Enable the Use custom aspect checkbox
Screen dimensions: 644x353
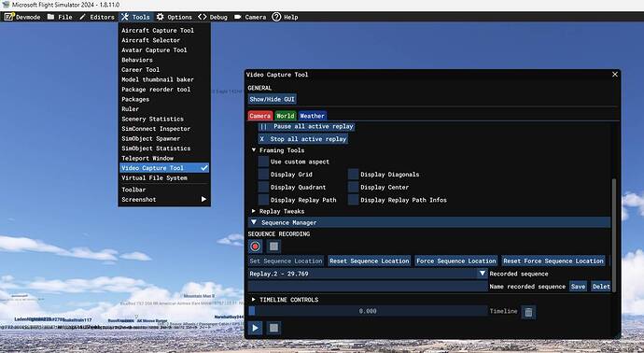pyautogui.click(x=263, y=162)
